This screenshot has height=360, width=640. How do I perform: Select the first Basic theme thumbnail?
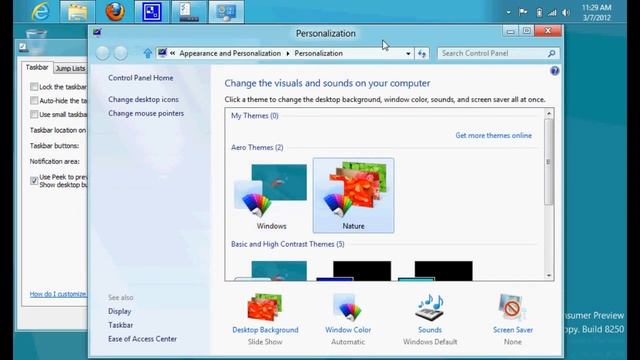click(x=271, y=270)
